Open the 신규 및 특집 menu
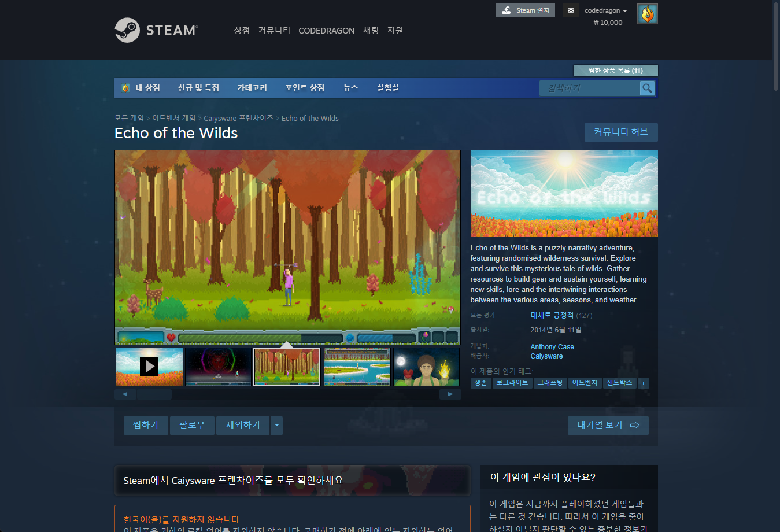The width and height of the screenshot is (780, 532). coord(198,88)
